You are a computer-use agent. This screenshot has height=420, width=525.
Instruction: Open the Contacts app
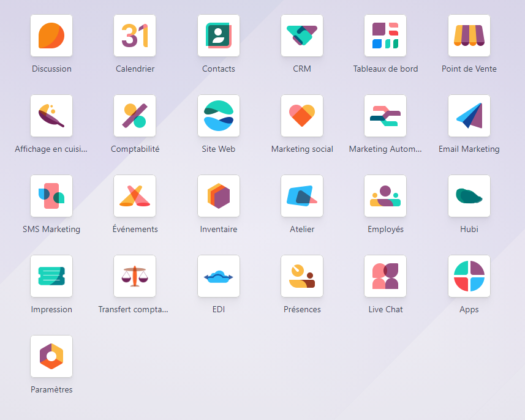(x=219, y=36)
